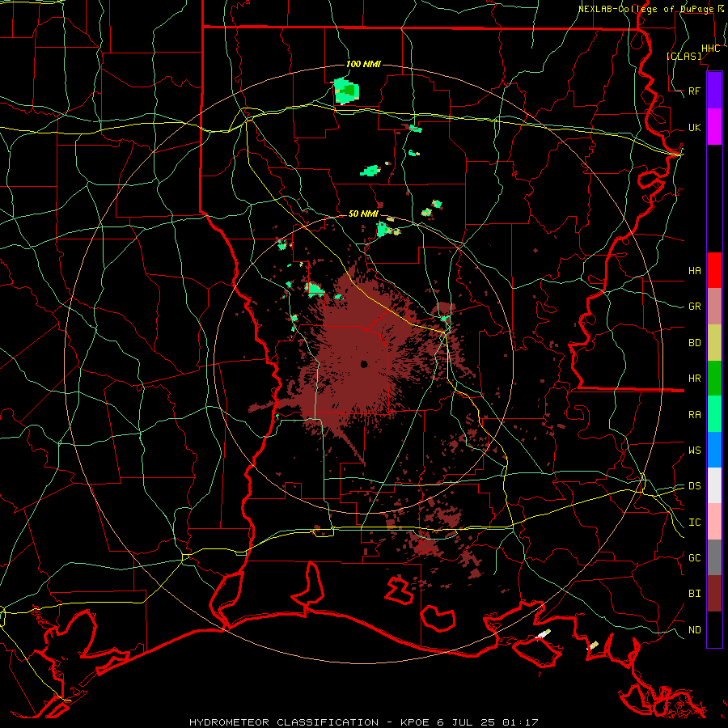The height and width of the screenshot is (728, 728).
Task: Click the GC legend label
Action: 694,558
